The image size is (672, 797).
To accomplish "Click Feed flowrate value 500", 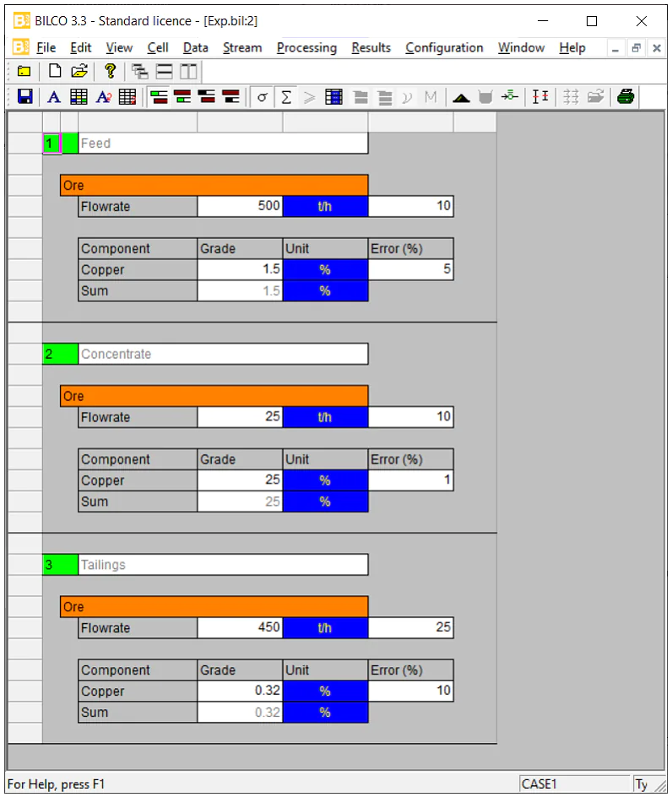I will click(240, 206).
